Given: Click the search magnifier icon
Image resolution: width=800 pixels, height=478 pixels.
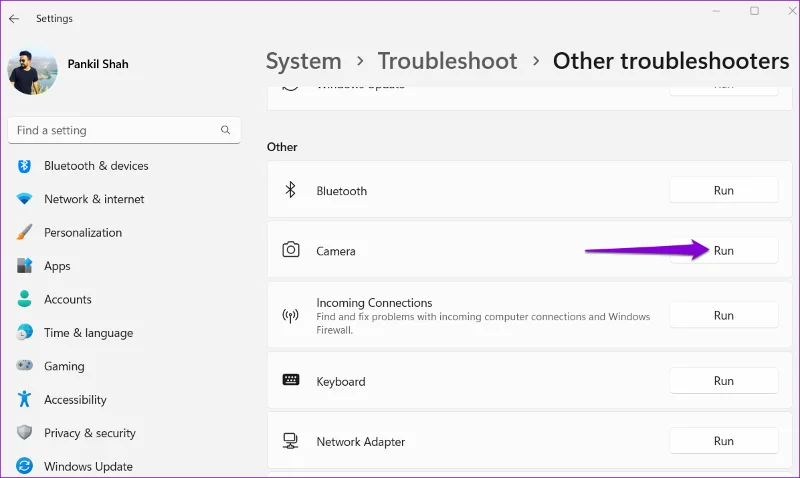Looking at the screenshot, I should pyautogui.click(x=226, y=130).
